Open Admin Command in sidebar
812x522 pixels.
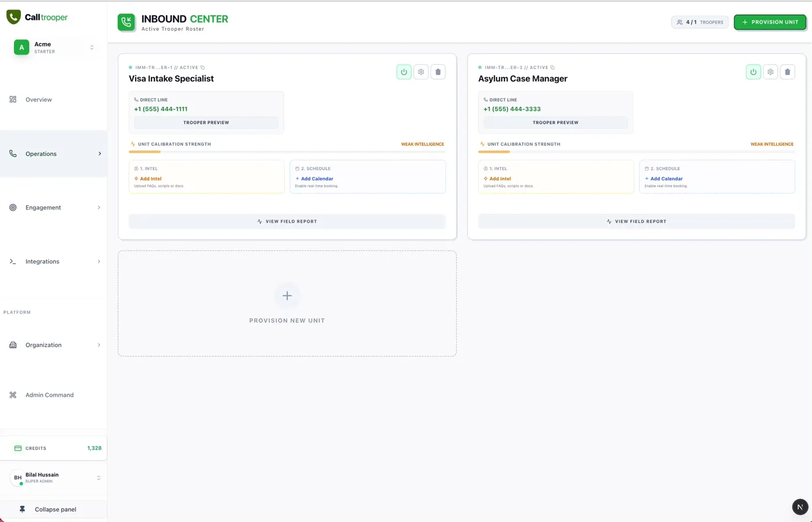click(x=49, y=395)
